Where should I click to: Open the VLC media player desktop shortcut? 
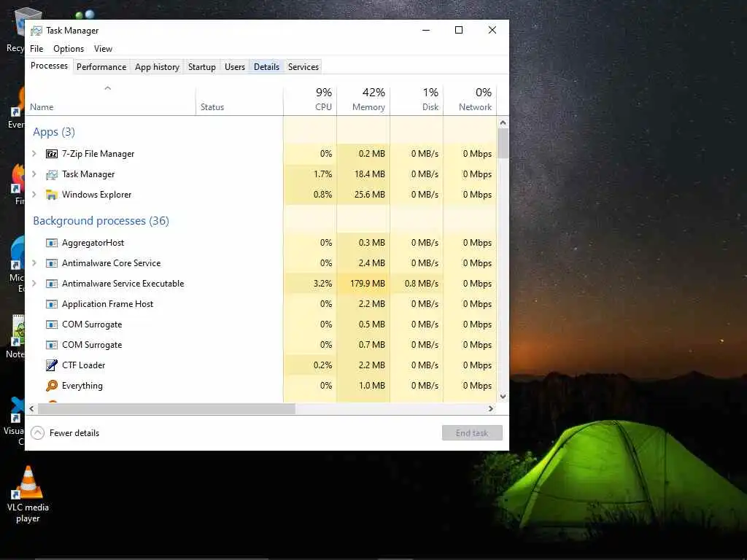[x=28, y=494]
